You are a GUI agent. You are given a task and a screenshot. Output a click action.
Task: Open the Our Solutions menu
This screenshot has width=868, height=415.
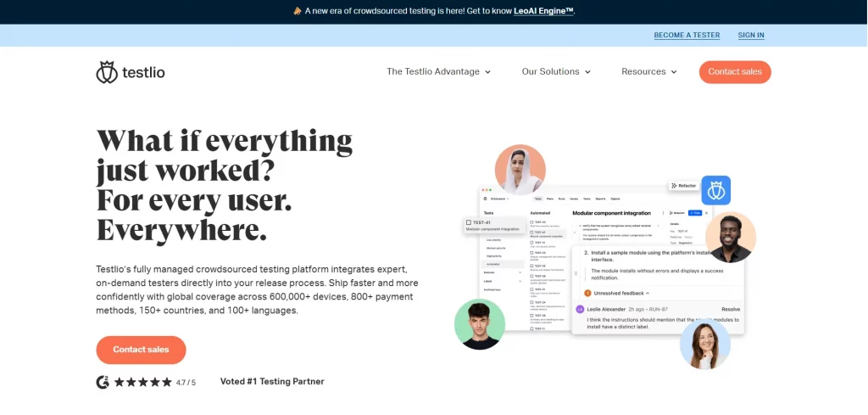(x=556, y=71)
